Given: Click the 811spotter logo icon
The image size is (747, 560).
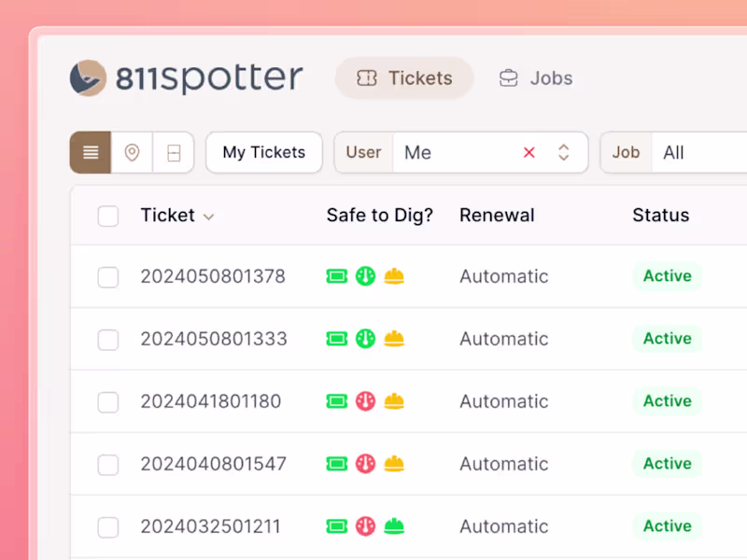Looking at the screenshot, I should 88,78.
